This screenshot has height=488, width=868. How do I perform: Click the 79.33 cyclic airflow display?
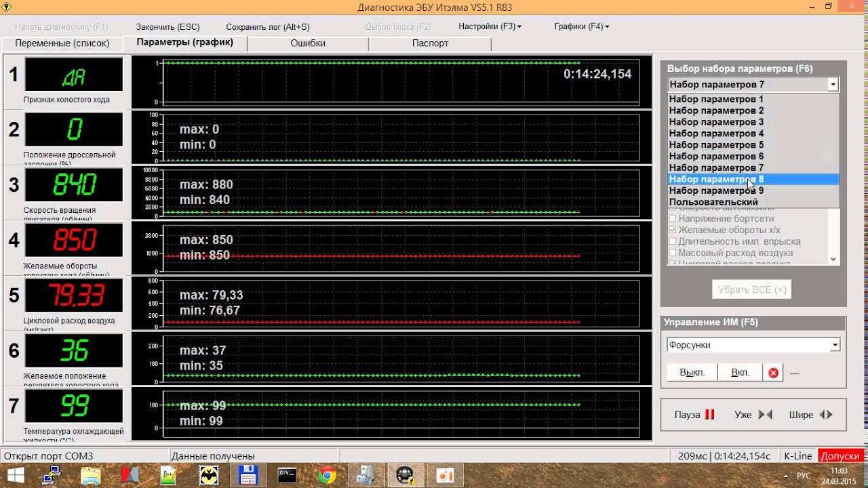tap(74, 296)
